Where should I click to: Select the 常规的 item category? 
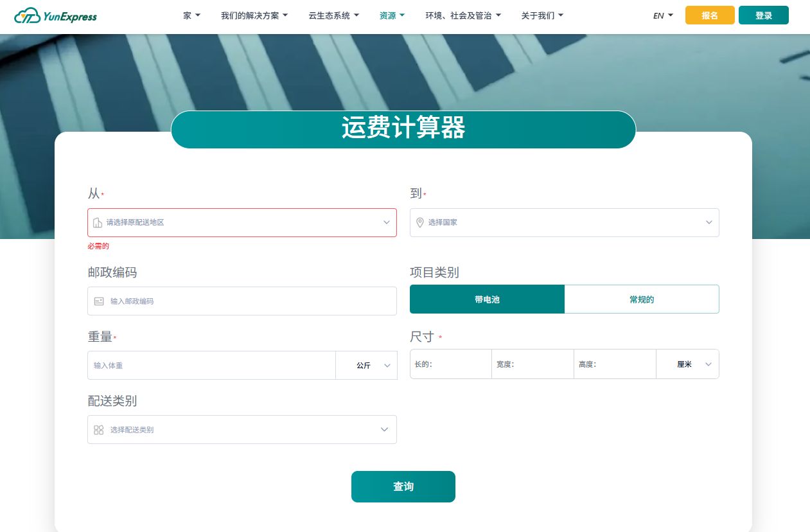tap(642, 299)
